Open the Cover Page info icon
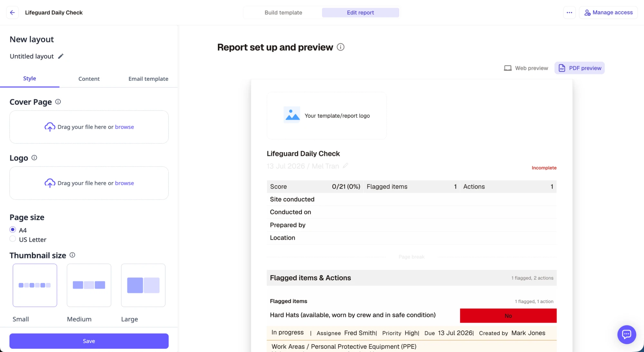 coord(58,102)
